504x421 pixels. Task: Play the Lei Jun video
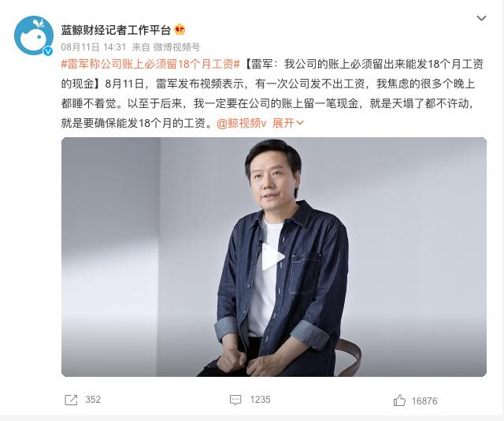pyautogui.click(x=272, y=256)
